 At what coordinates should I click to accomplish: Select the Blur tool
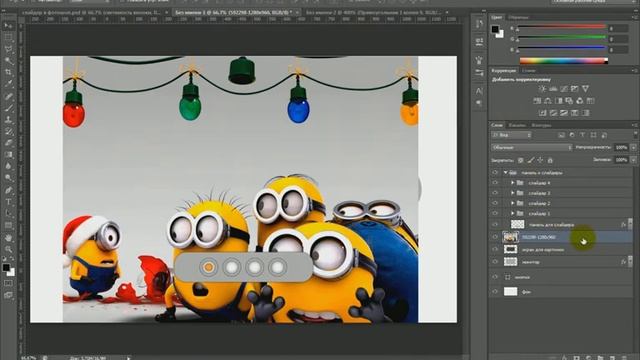point(8,166)
